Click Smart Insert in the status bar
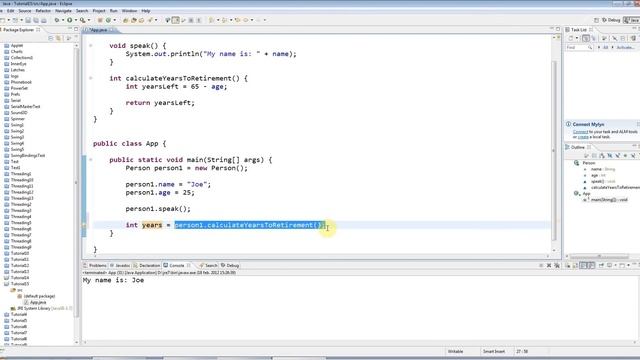The height and width of the screenshot is (360, 640). 494,351
